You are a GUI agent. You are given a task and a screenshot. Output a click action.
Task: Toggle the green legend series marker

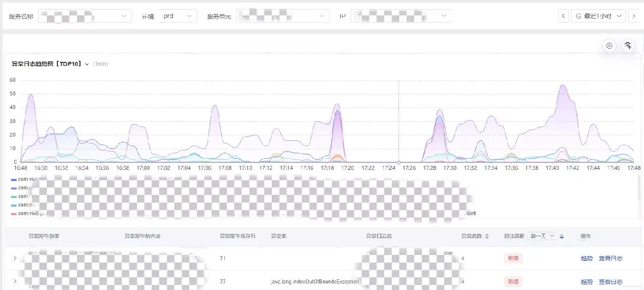14,197
